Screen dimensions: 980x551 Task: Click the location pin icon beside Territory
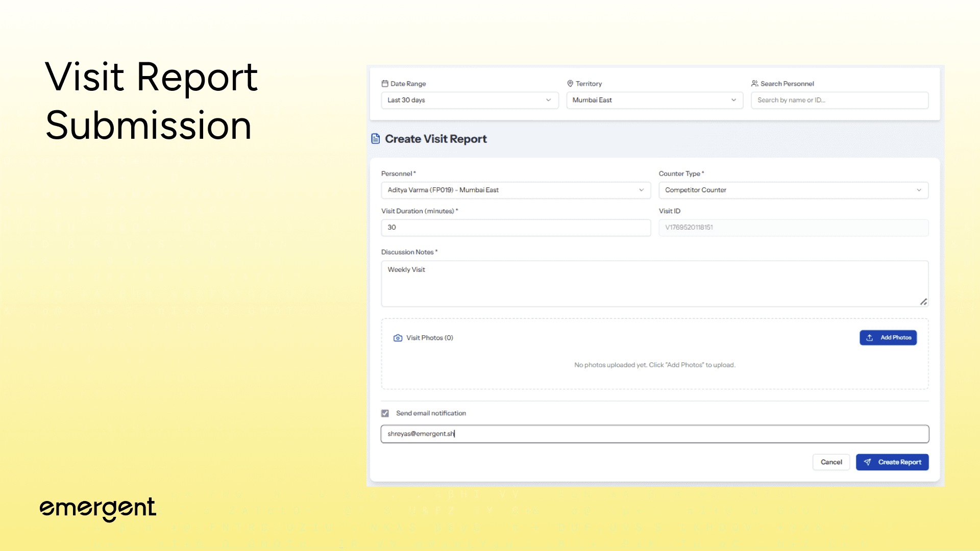click(x=570, y=84)
